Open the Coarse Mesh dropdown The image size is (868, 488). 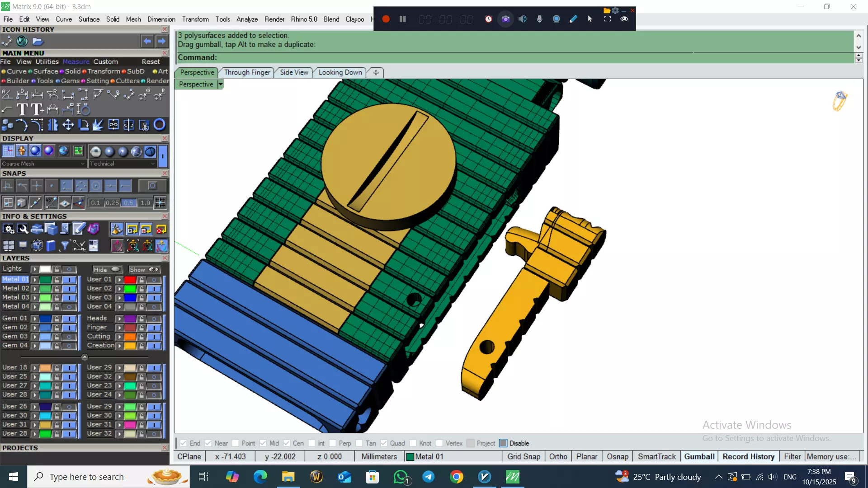43,164
